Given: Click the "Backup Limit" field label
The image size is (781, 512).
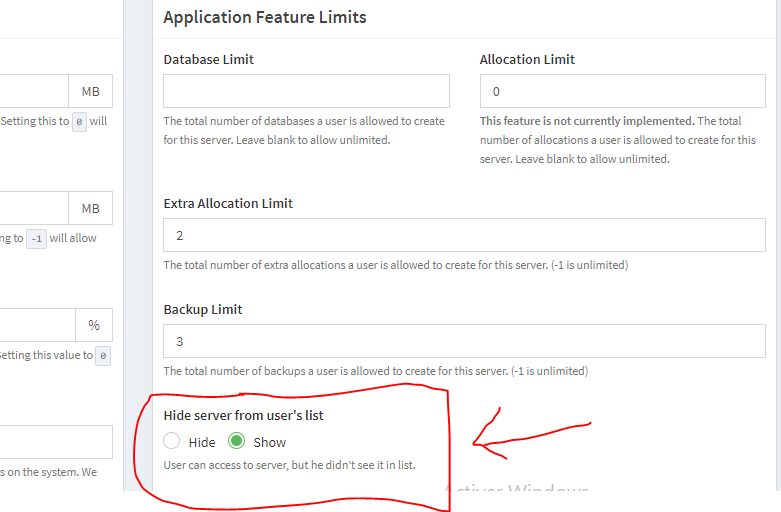Looking at the screenshot, I should point(203,309).
